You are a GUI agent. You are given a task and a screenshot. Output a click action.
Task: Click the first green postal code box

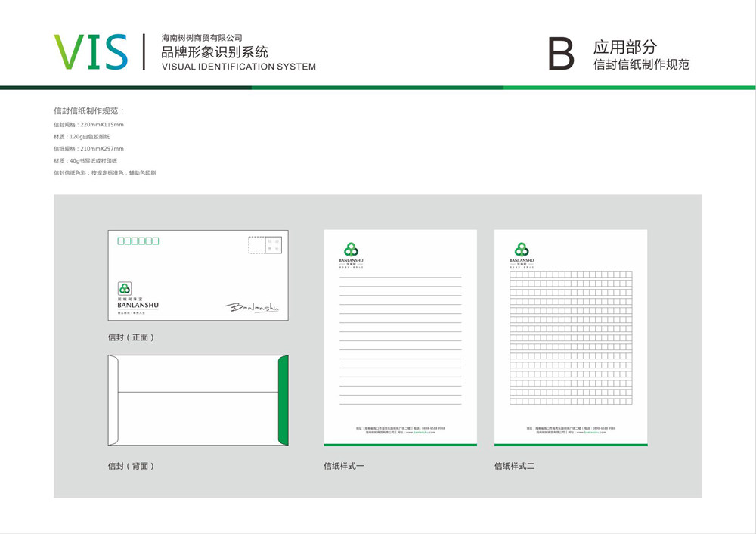click(x=121, y=241)
